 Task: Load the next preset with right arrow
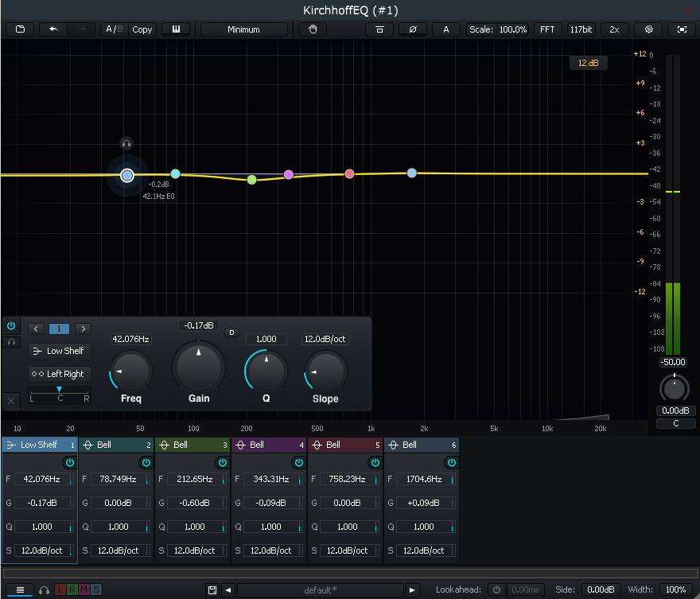(411, 590)
